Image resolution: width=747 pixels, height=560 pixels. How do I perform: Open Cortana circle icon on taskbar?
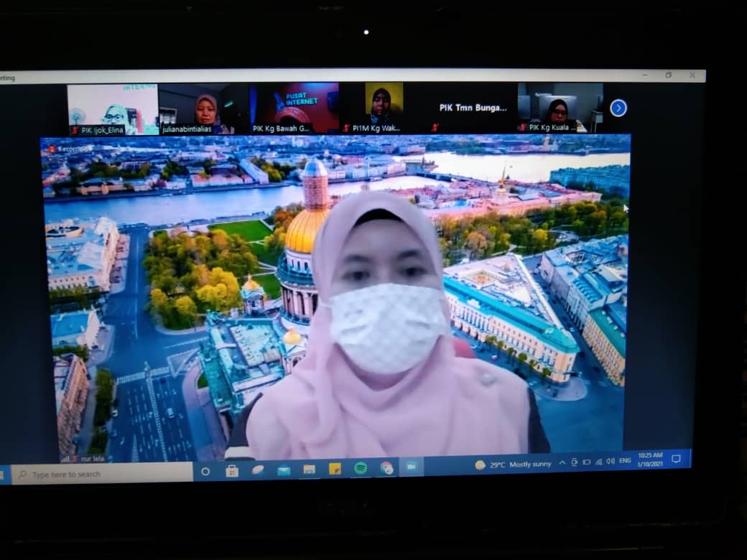tap(205, 472)
